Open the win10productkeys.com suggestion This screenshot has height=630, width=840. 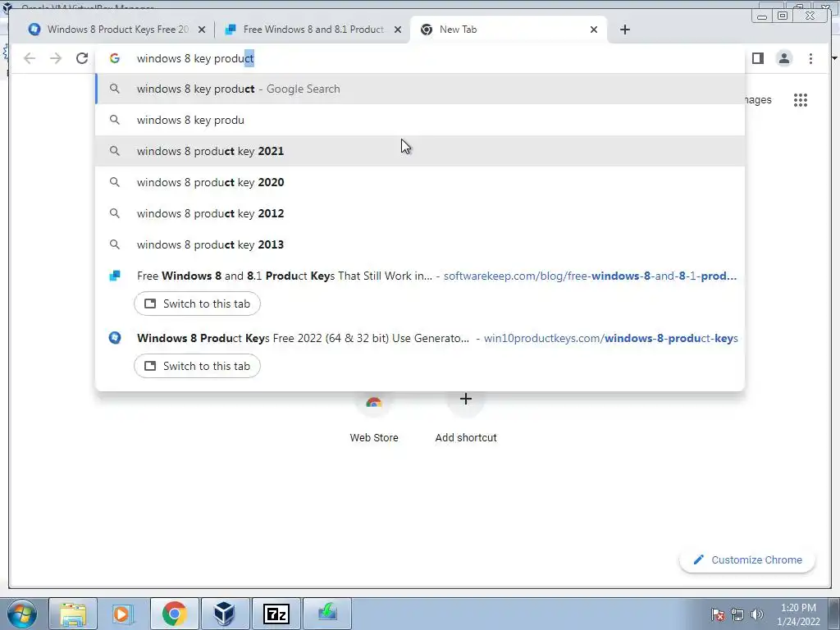point(420,338)
